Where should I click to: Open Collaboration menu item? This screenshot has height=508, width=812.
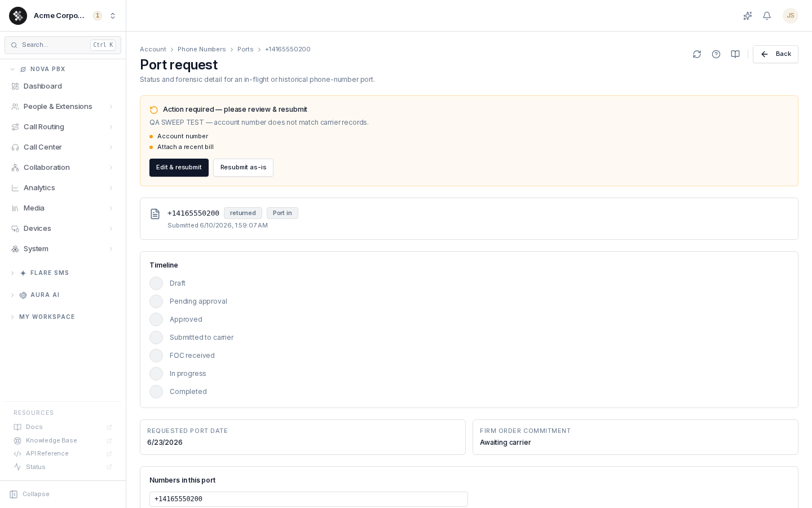[63, 168]
